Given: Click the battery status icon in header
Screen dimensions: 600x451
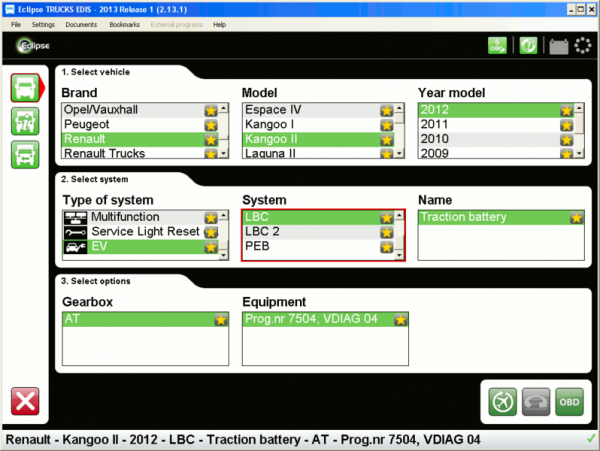Looking at the screenshot, I should coord(558,46).
